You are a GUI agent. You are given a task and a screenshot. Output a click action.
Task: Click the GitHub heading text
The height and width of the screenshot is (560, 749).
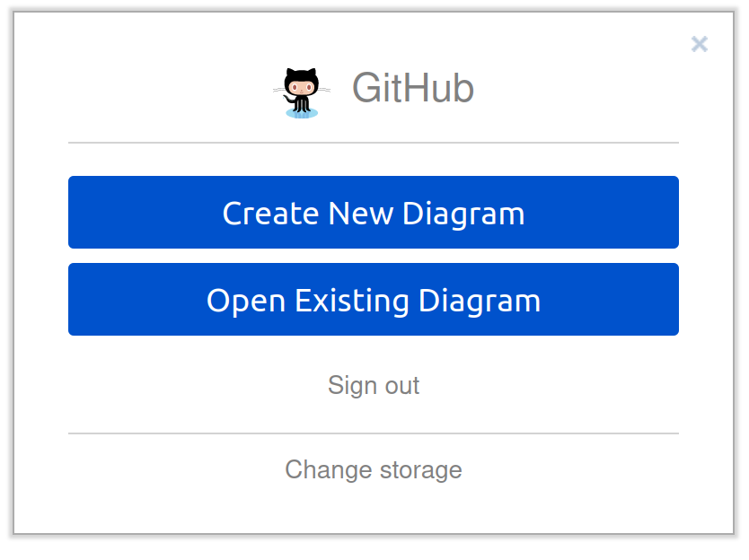point(413,88)
